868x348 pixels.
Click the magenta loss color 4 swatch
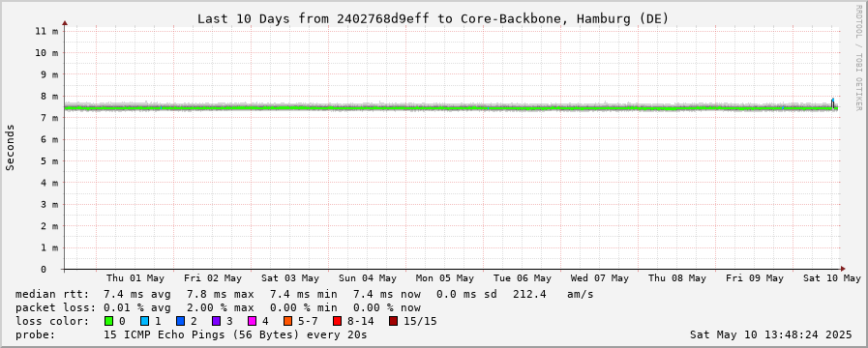[x=252, y=321]
